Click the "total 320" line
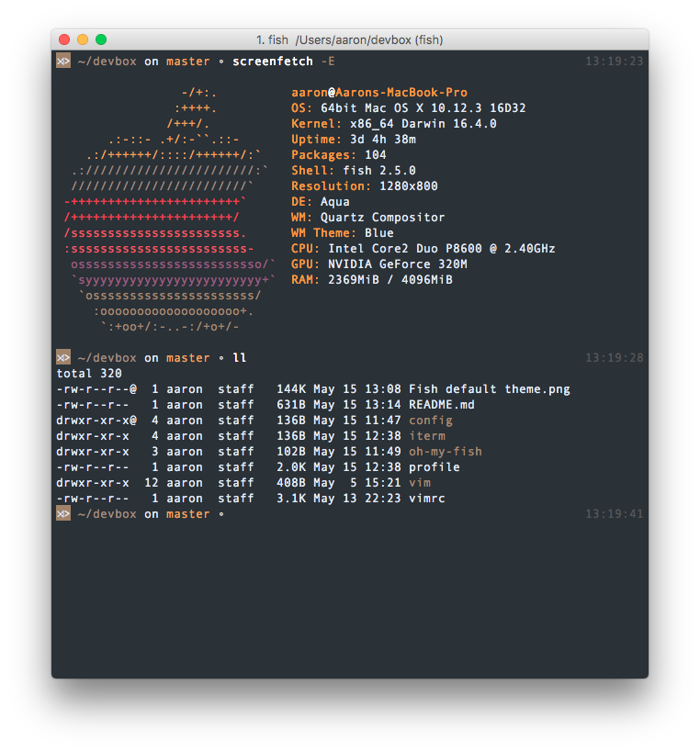The height and width of the screenshot is (752, 700). (x=89, y=374)
